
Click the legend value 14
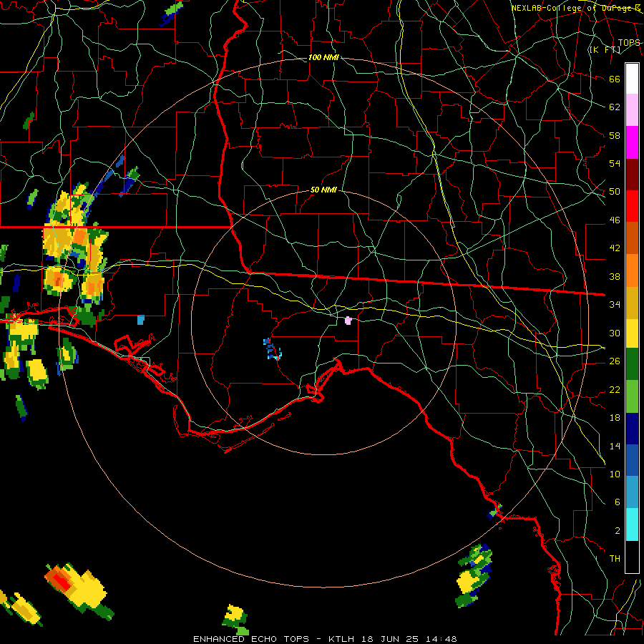[615, 446]
